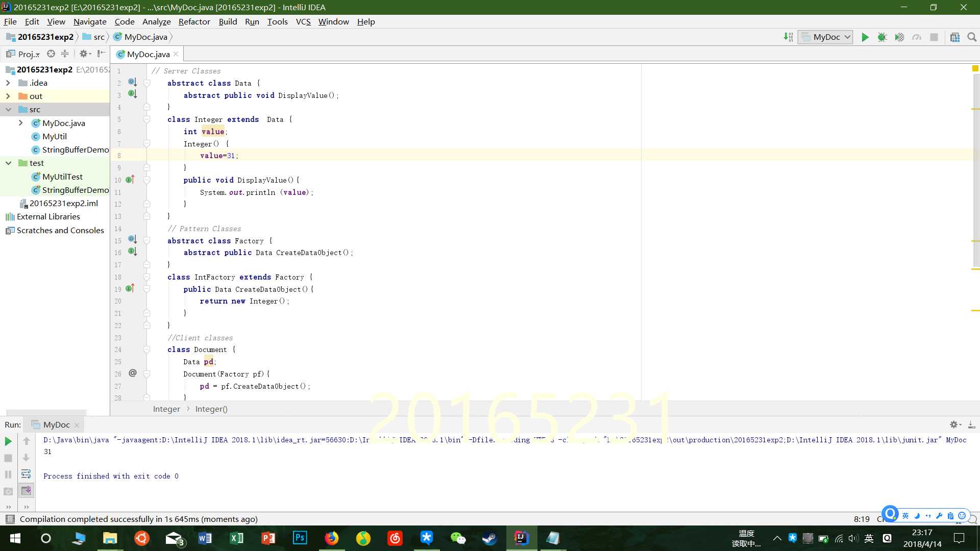Open the Project view selector dropdown

click(x=22, y=54)
